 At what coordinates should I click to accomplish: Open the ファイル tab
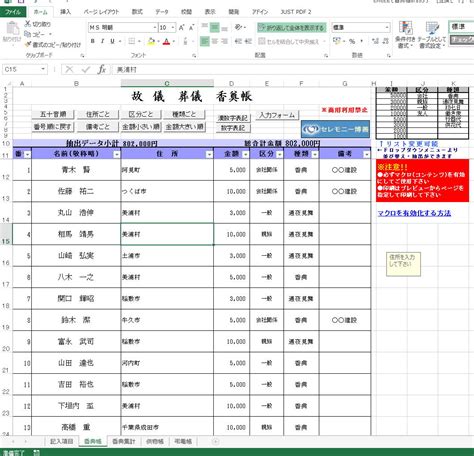coord(13,12)
